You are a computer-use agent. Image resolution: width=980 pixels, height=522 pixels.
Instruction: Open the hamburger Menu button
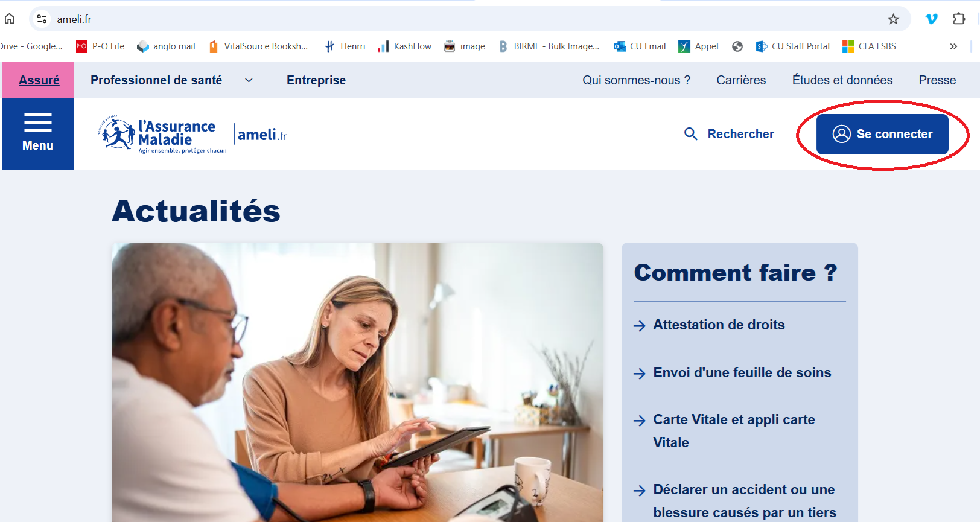tap(38, 134)
